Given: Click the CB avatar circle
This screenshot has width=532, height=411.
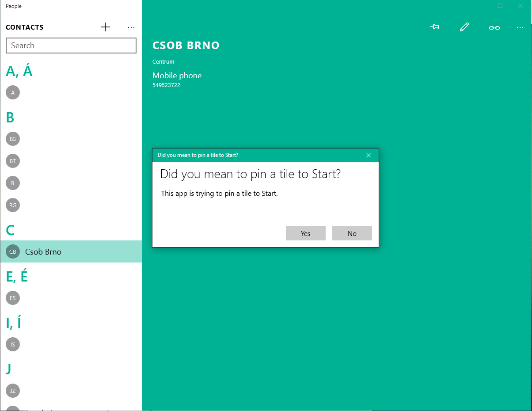Looking at the screenshot, I should (13, 251).
